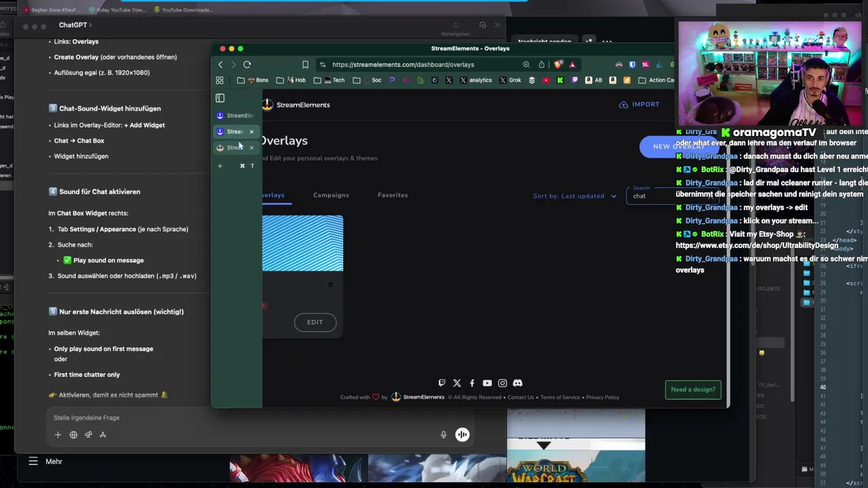Viewport: 868px width, 488px height.
Task: Toggle the vertical tabs sidebar panel icon
Action: tap(220, 98)
